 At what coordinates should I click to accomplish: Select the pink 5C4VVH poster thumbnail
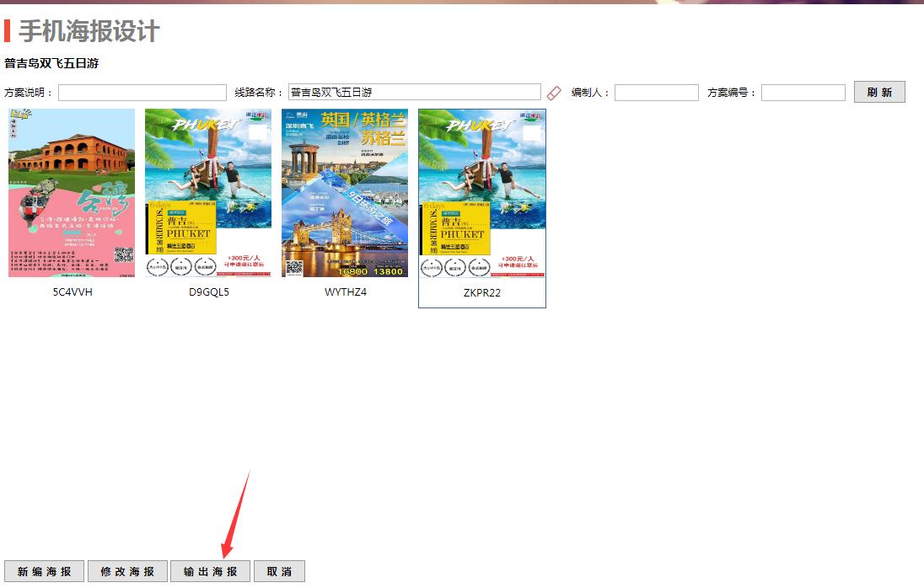pyautogui.click(x=72, y=193)
